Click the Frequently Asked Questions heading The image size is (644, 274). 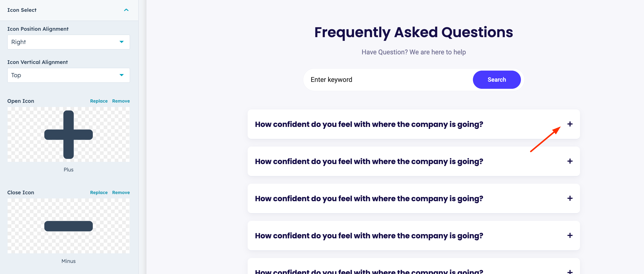pyautogui.click(x=414, y=32)
